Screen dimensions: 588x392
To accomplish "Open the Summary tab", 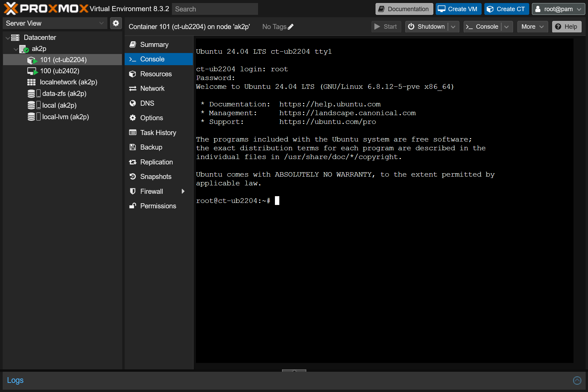I will [x=159, y=45].
